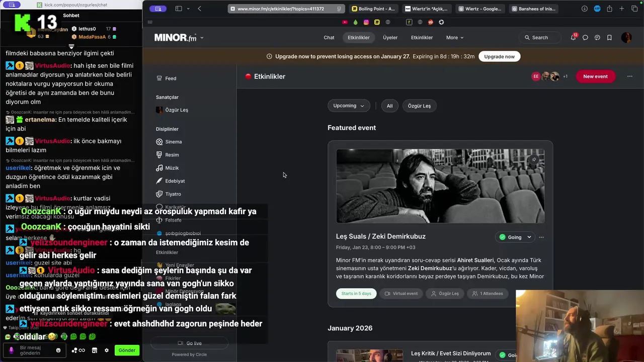Image resolution: width=644 pixels, height=362 pixels.
Task: Expand the More menu in navigation
Action: 455,38
